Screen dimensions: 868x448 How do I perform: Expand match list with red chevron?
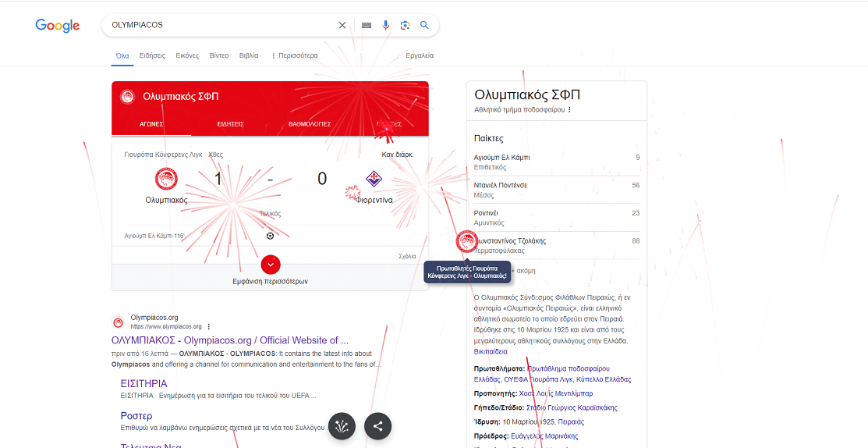(x=270, y=265)
